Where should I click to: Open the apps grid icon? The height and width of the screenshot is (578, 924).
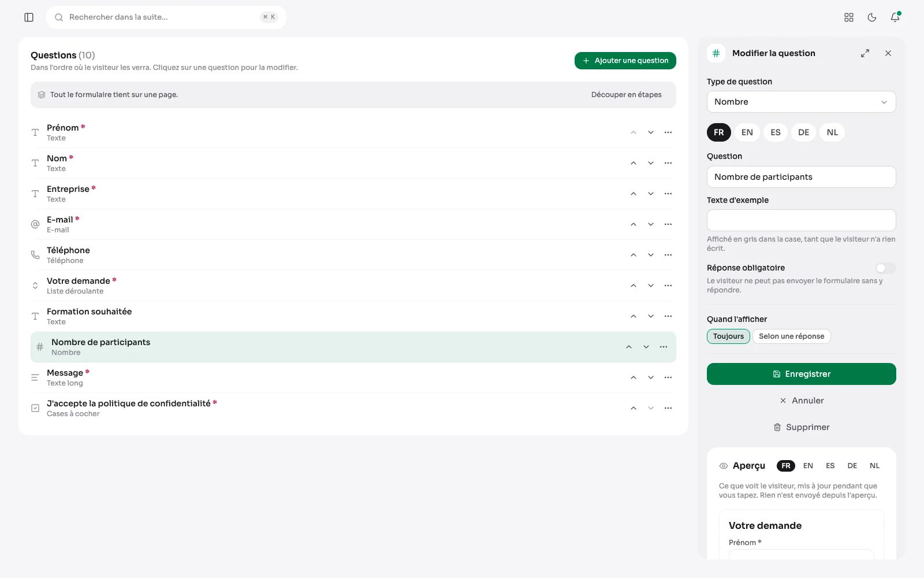click(849, 17)
